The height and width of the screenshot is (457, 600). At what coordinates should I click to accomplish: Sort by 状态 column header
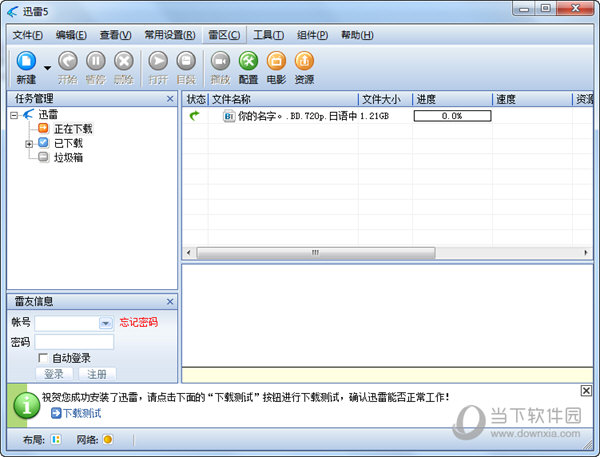(196, 100)
